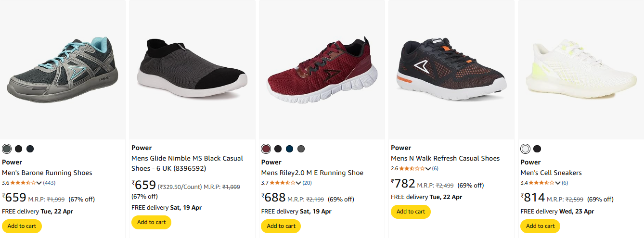Image resolution: width=644 pixels, height=238 pixels.
Task: Choose the black swatch for Cell Sneakers
Action: point(537,149)
